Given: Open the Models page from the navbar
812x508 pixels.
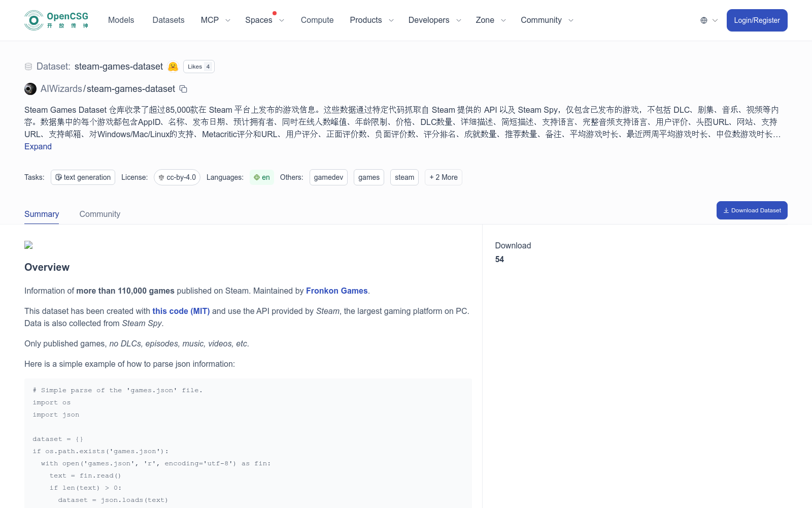Looking at the screenshot, I should pyautogui.click(x=121, y=20).
